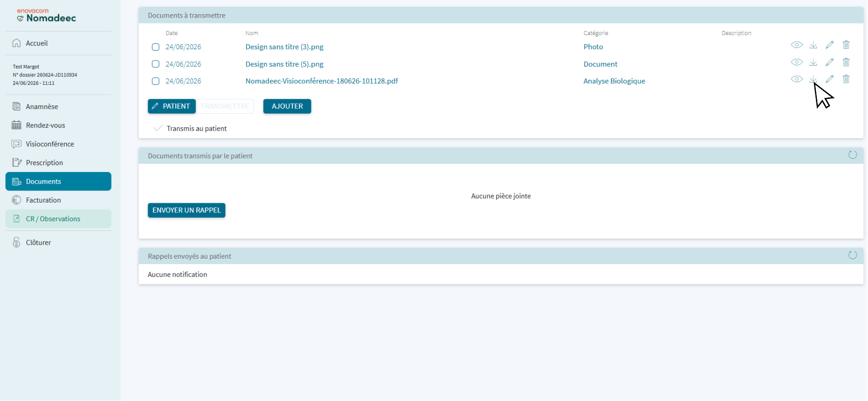Preview Design sans titre (3).png with eye icon

tap(796, 45)
